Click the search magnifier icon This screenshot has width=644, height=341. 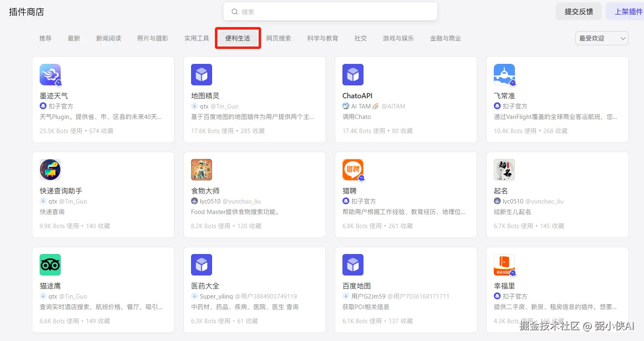(x=234, y=12)
